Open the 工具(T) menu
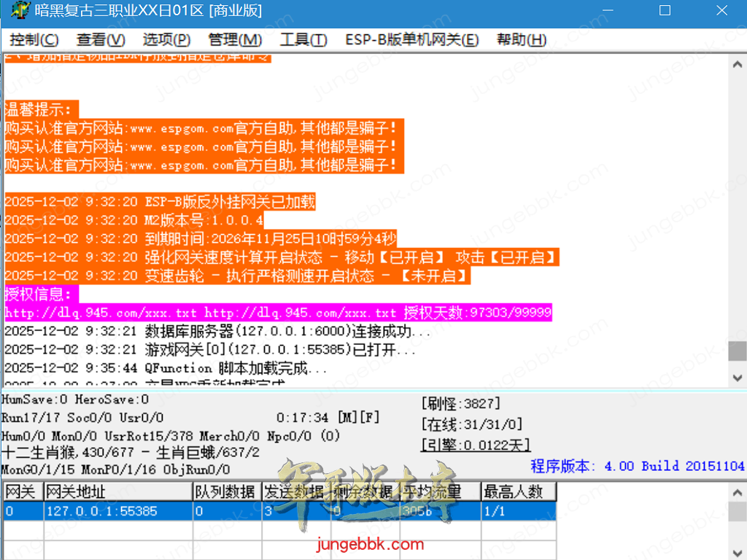The image size is (747, 560). [x=303, y=40]
